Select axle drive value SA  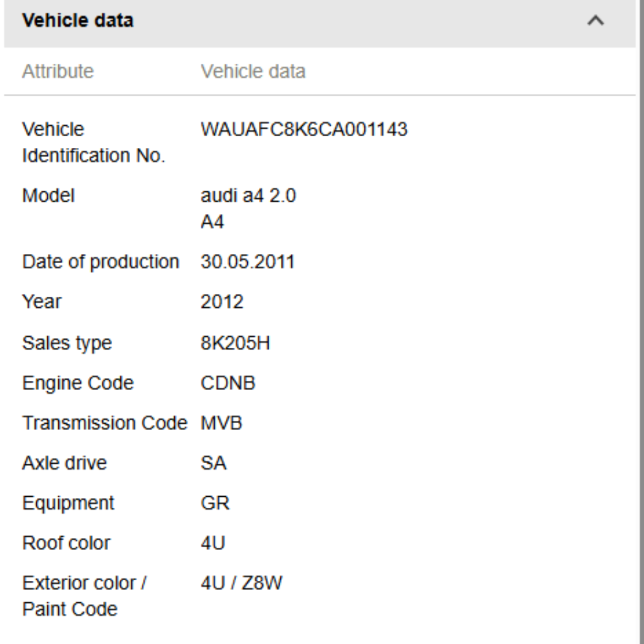(x=213, y=463)
